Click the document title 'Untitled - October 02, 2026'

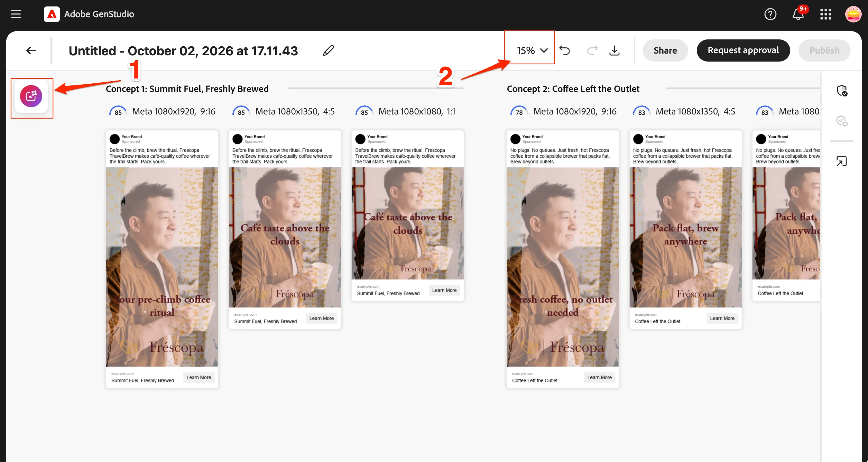pyautogui.click(x=183, y=51)
